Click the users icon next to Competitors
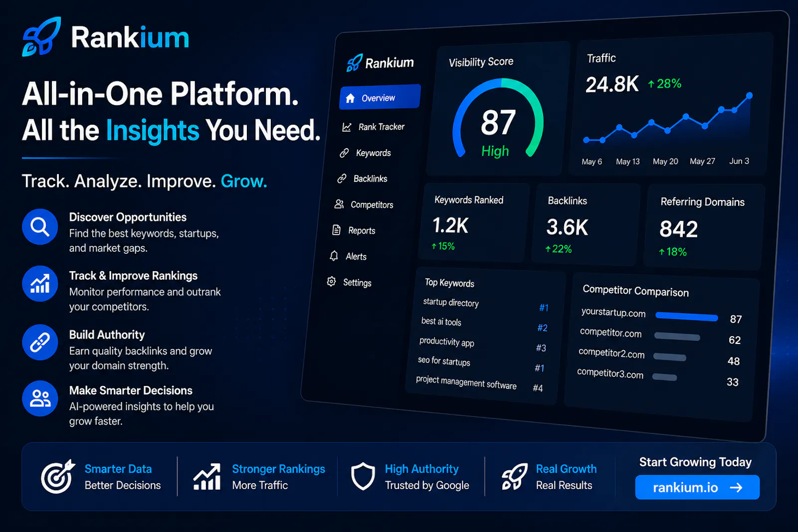798x532 pixels. pyautogui.click(x=339, y=204)
